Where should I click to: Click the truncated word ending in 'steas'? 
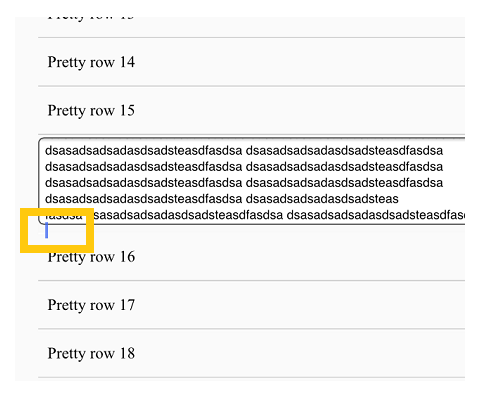point(322,199)
